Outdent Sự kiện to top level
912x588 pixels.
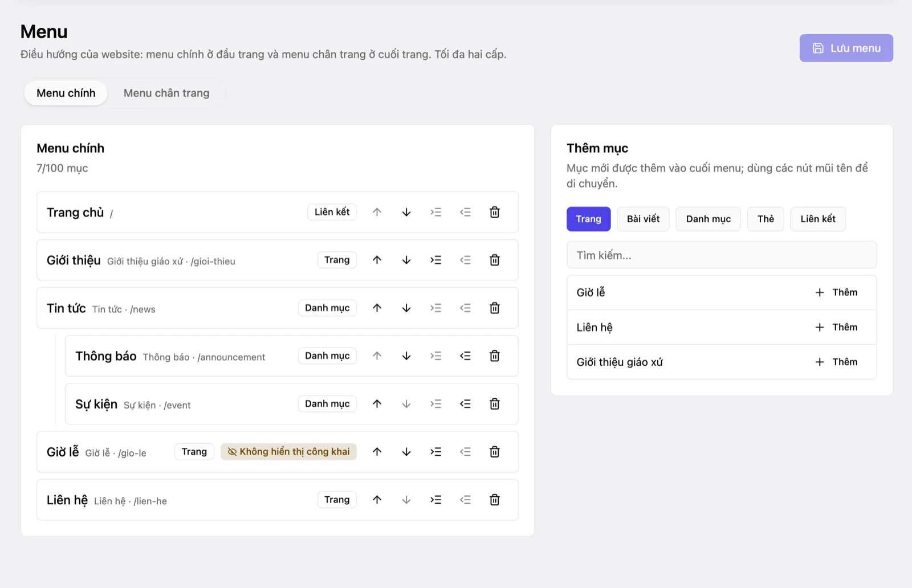(466, 403)
